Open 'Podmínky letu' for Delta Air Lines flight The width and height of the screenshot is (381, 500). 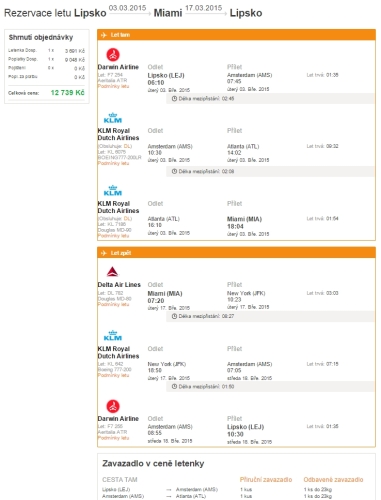[113, 304]
